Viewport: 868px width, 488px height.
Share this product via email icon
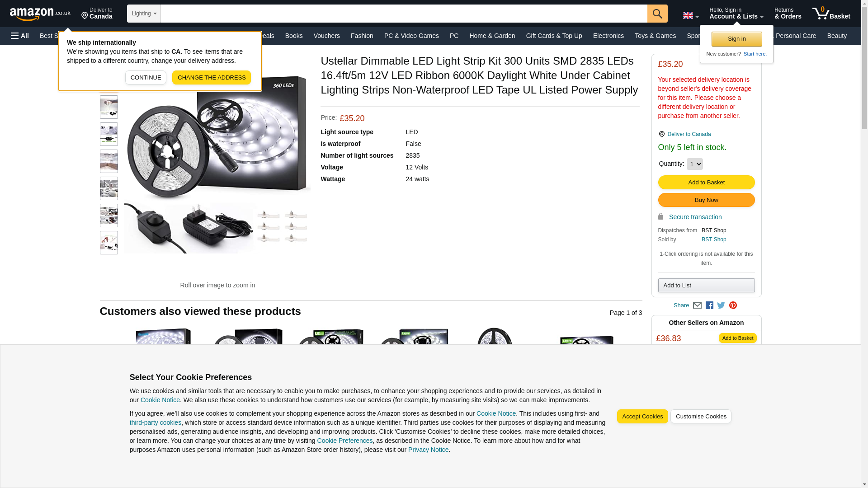pyautogui.click(x=697, y=305)
